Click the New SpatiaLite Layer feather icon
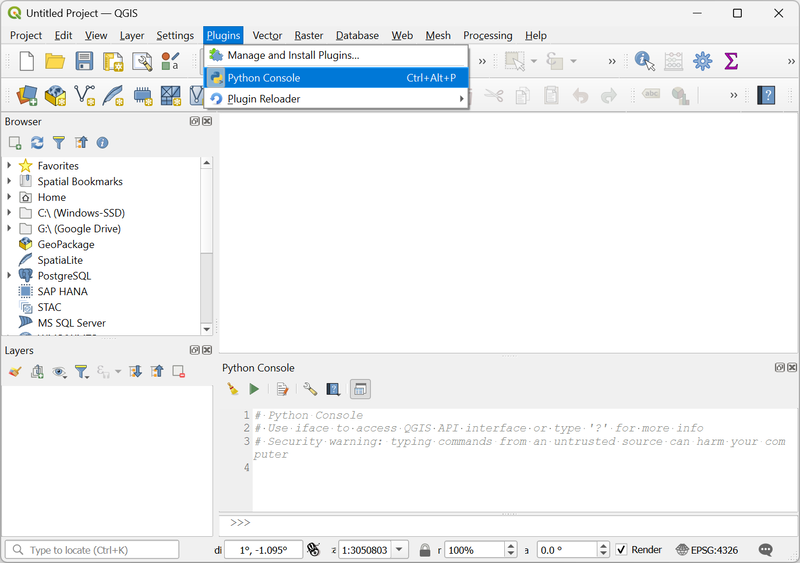Image resolution: width=800 pixels, height=563 pixels. coord(113,95)
